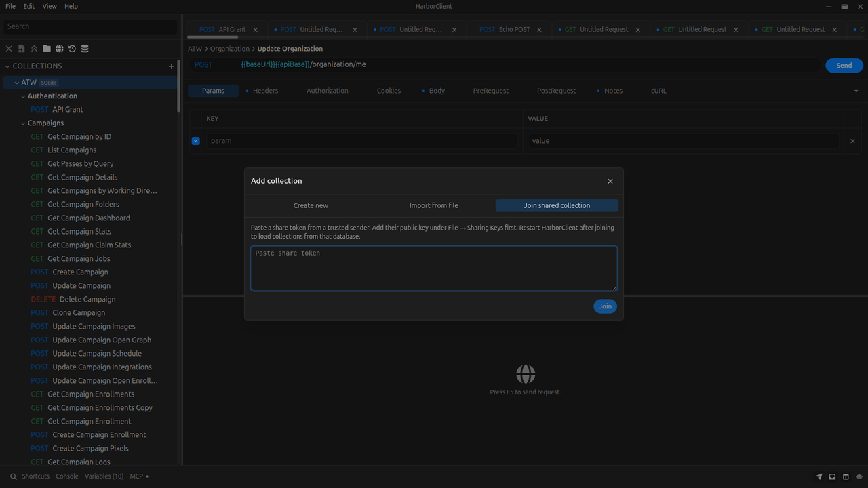Click the paper plane icon in status bar
868x488 pixels.
[819, 476]
